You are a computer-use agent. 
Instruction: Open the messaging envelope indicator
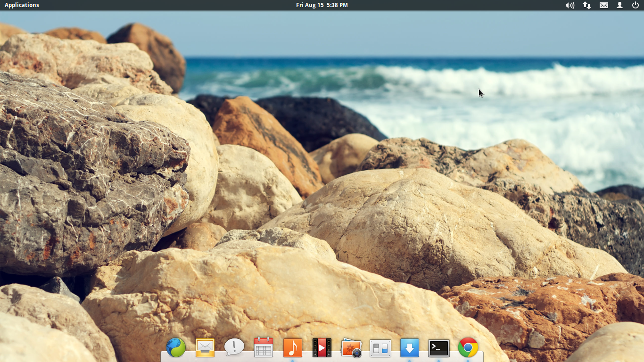tap(604, 5)
